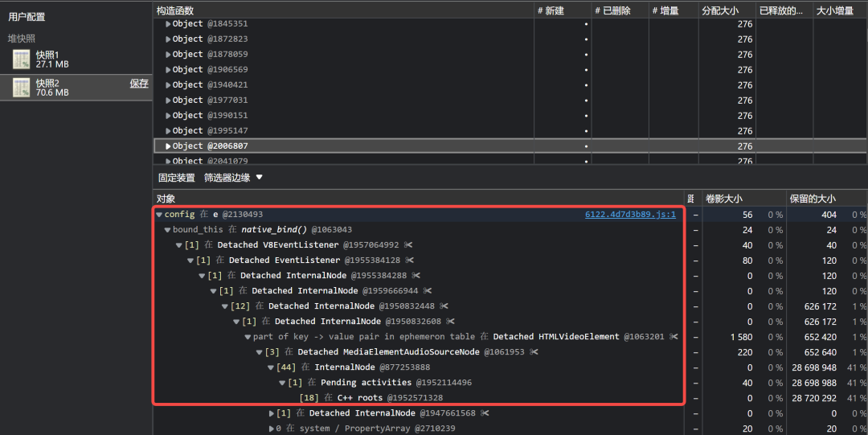Click scissors icon beside InternalNode @1950832448
The image size is (868, 435).
click(444, 306)
